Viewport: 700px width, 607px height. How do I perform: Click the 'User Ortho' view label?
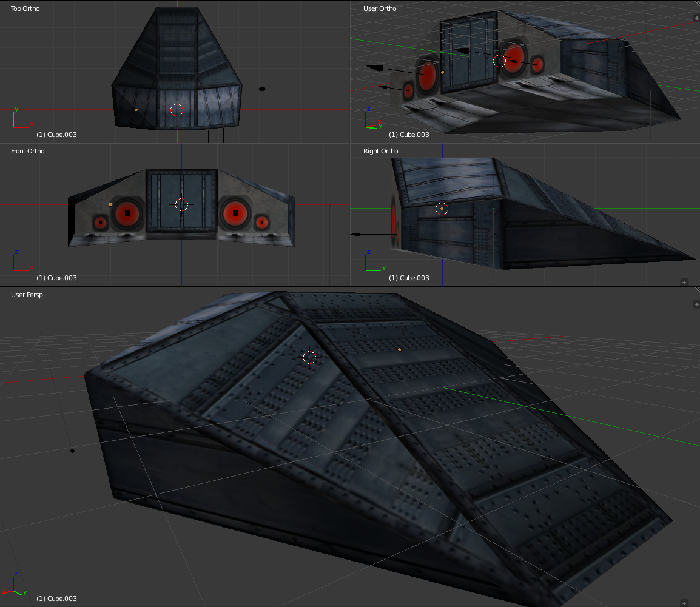tap(380, 8)
